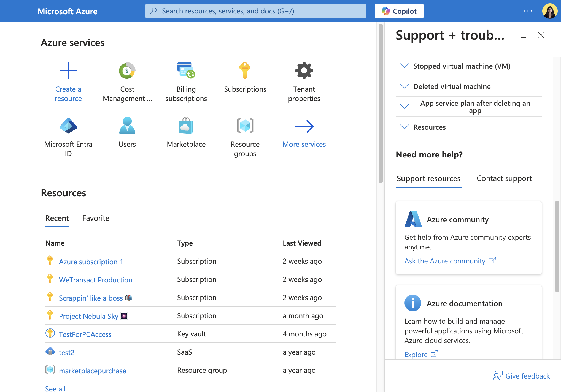Click the Azure documentation info icon
Image resolution: width=561 pixels, height=392 pixels.
click(413, 303)
